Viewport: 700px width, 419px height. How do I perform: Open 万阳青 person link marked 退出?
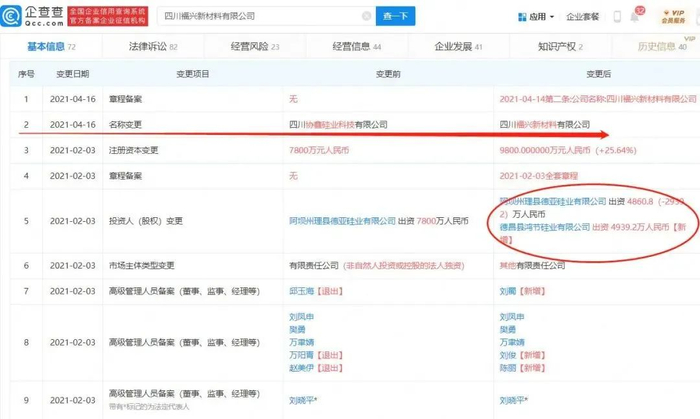pos(302,355)
